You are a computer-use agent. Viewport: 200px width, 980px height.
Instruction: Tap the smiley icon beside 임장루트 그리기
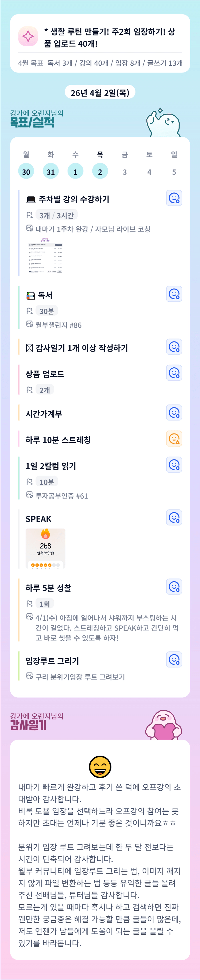click(x=174, y=660)
